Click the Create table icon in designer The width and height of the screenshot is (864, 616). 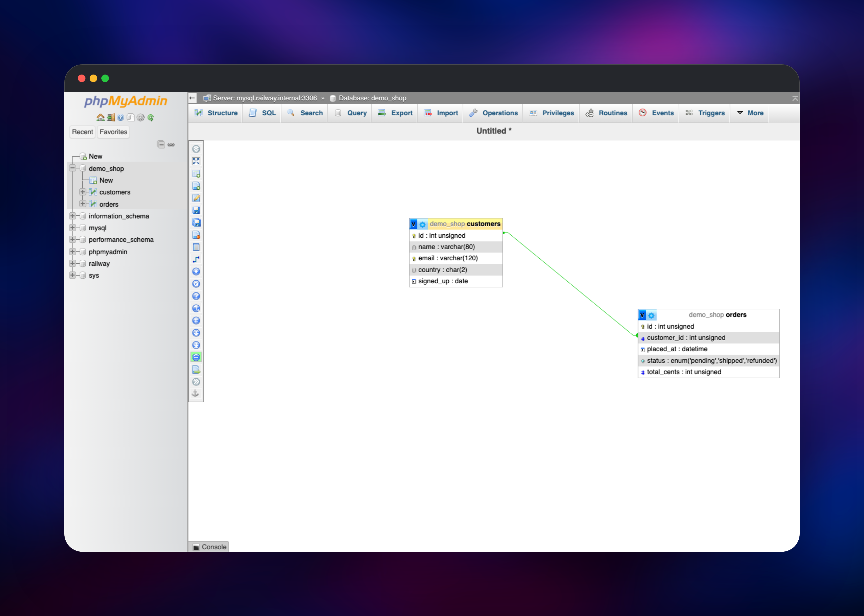click(x=196, y=247)
